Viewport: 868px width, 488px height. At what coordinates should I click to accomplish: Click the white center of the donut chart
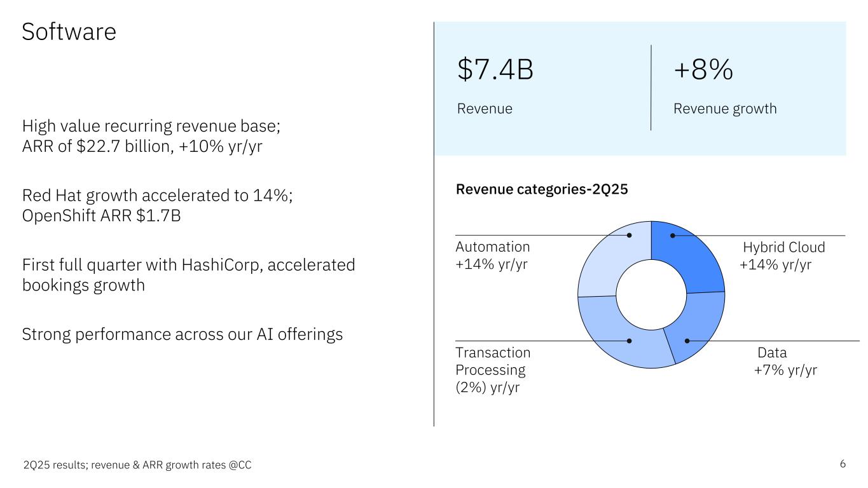pyautogui.click(x=651, y=295)
